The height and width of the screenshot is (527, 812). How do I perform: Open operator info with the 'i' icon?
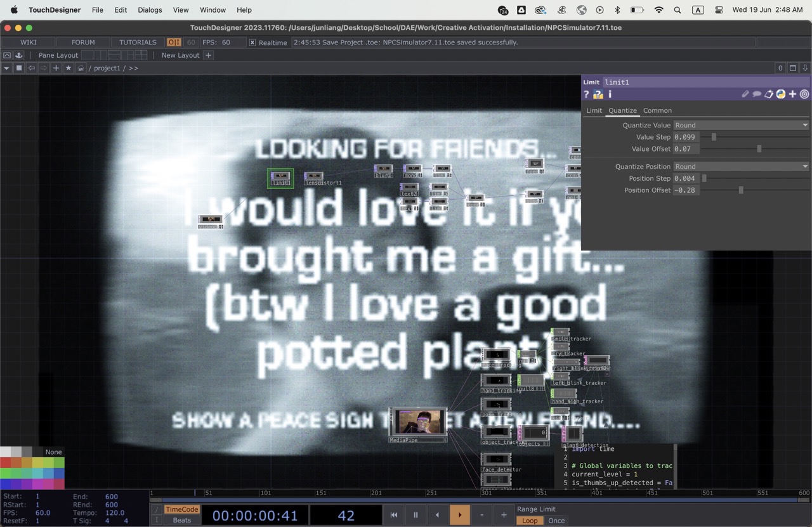pos(610,94)
